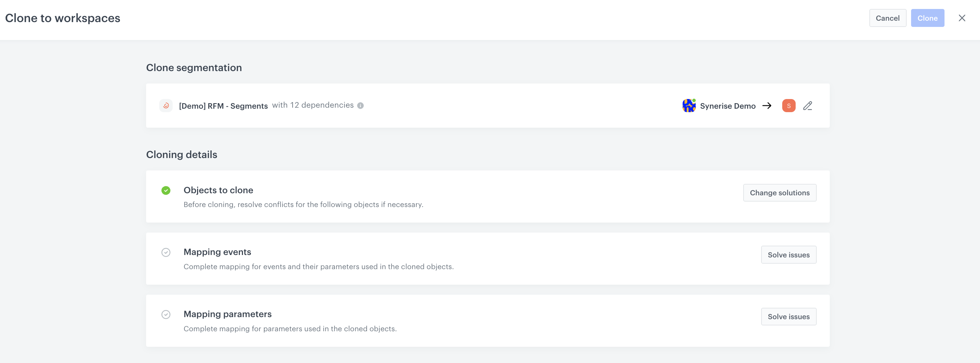
Task: Click the grey status check for Mapping parameters
Action: point(166,315)
